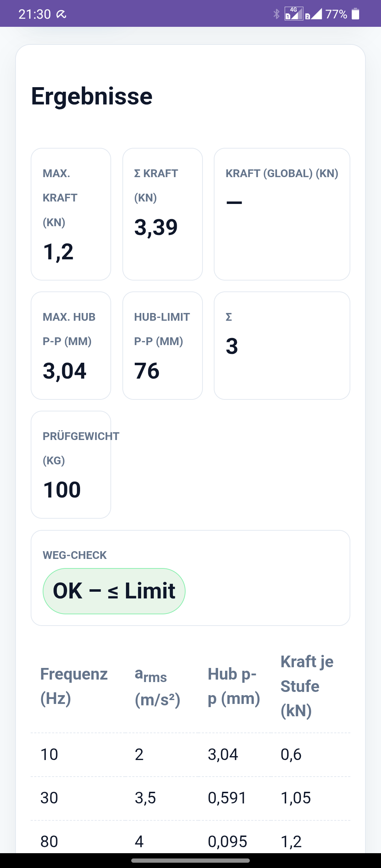Open the Kraft (Global) (kN) card

click(282, 214)
